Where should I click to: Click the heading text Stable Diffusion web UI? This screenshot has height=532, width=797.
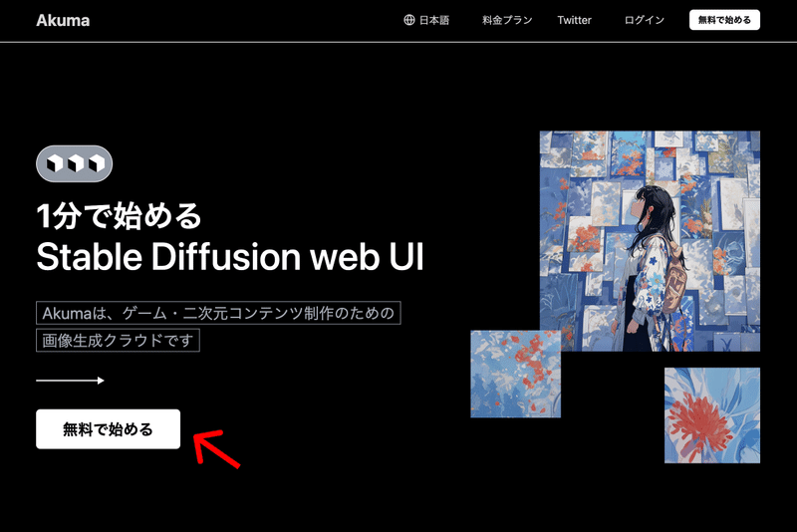pyautogui.click(x=230, y=256)
